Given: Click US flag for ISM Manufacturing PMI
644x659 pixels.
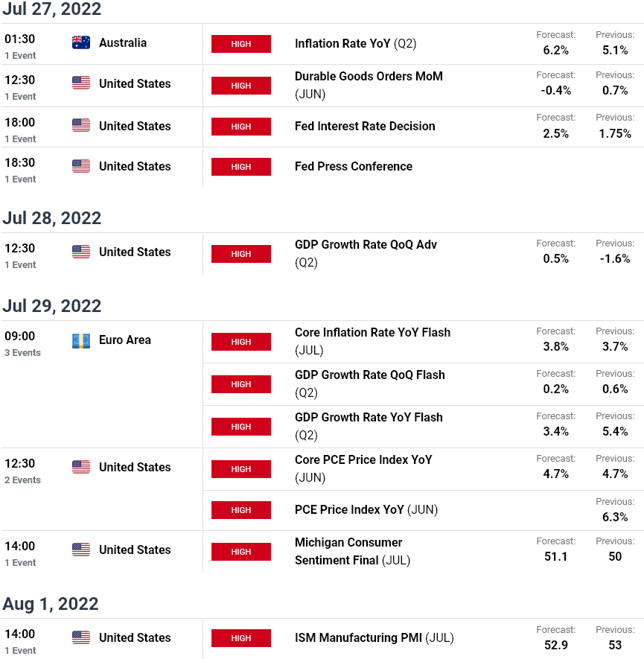Looking at the screenshot, I should tap(81, 637).
